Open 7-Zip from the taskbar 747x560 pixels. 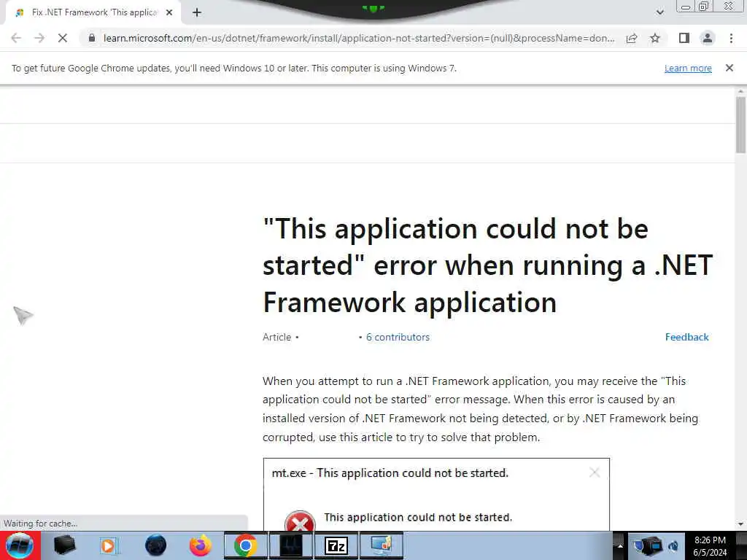tap(336, 545)
